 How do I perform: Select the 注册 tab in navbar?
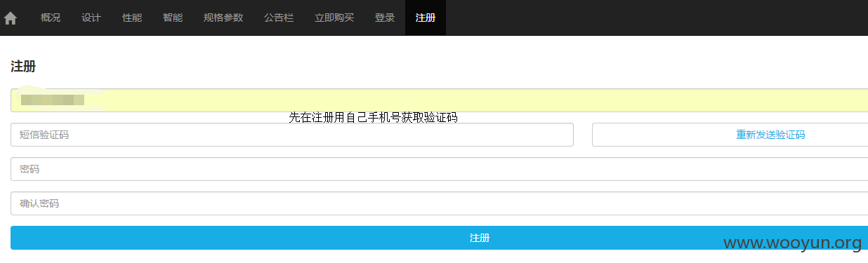click(426, 18)
